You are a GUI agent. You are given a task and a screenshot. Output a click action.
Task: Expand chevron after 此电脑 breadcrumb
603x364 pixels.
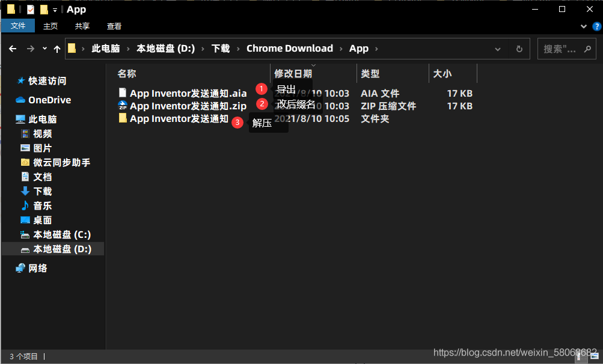pos(128,49)
